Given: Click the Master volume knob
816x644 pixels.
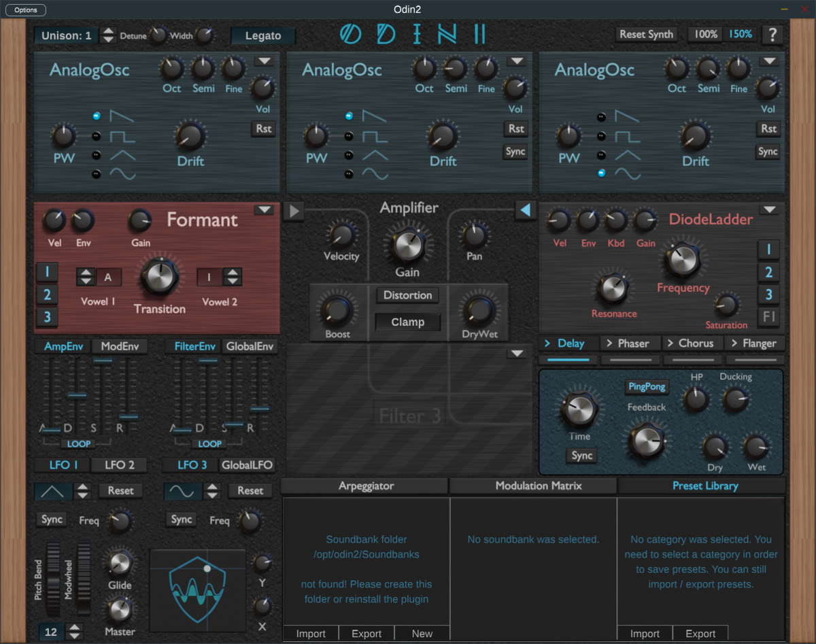Looking at the screenshot, I should (x=119, y=609).
